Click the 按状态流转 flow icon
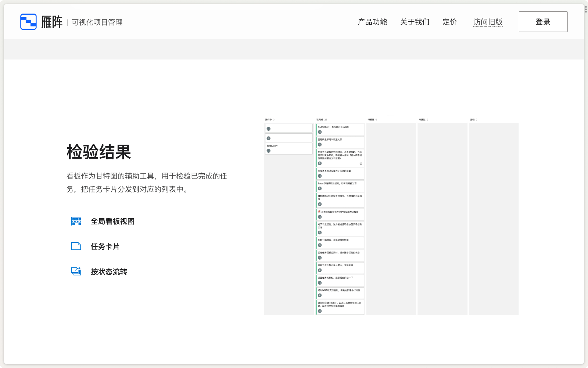588x368 pixels. pyautogui.click(x=75, y=271)
